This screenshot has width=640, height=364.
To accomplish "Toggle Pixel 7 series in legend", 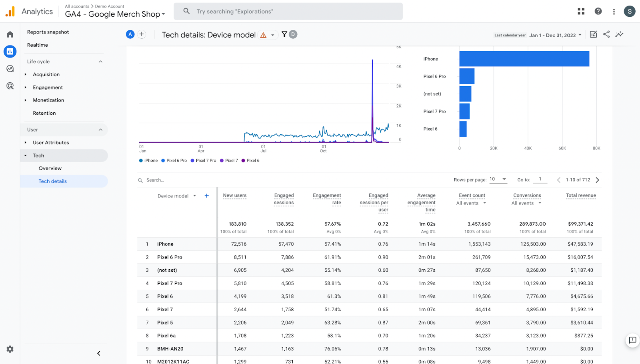I will click(x=229, y=161).
